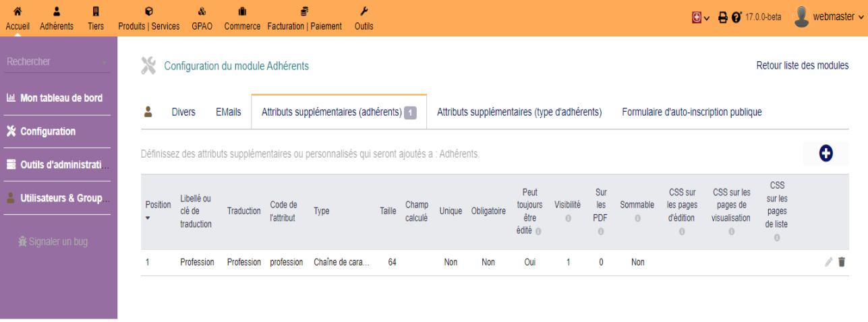
Task: Click the Type column header
Action: click(x=321, y=211)
